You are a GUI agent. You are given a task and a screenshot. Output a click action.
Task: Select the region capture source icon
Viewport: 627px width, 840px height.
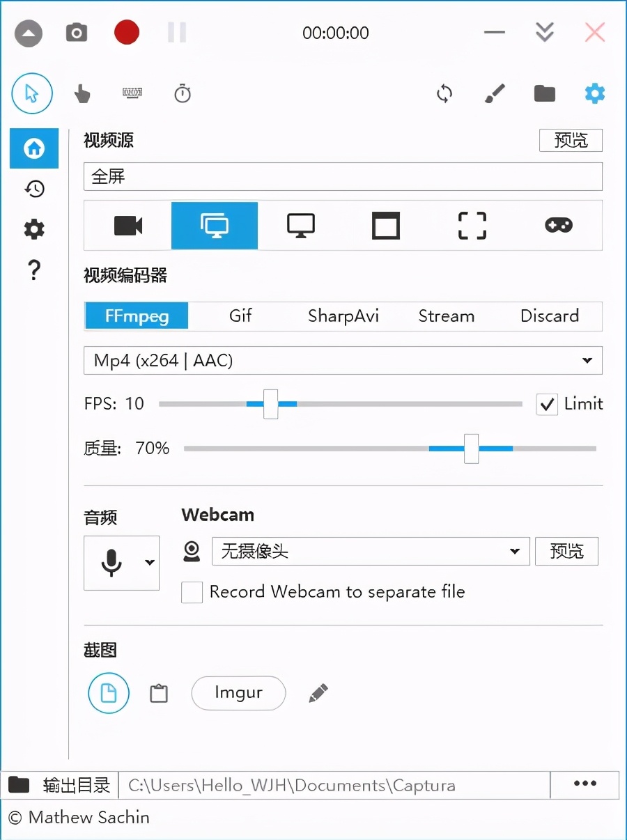coord(471,225)
